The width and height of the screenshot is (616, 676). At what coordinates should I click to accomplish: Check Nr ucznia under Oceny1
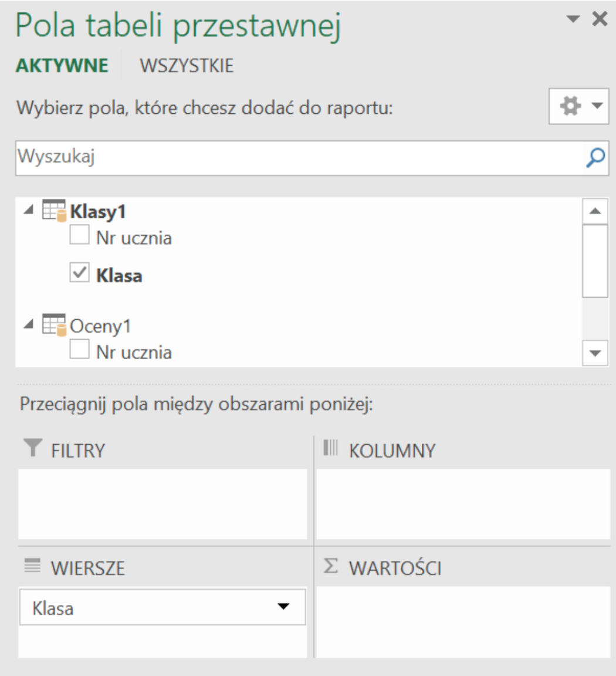[79, 351]
